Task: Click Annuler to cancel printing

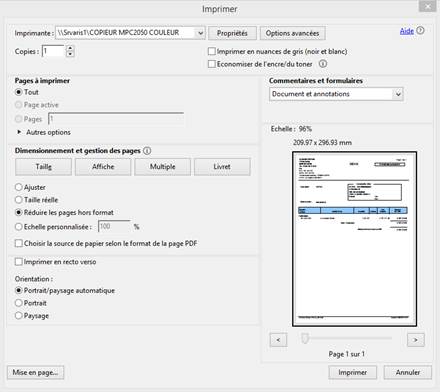Action: (x=408, y=372)
